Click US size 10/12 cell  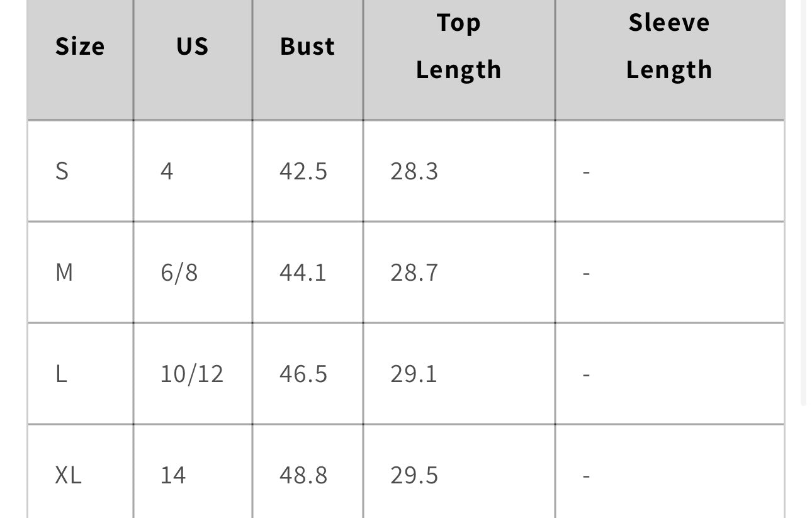pyautogui.click(x=193, y=374)
